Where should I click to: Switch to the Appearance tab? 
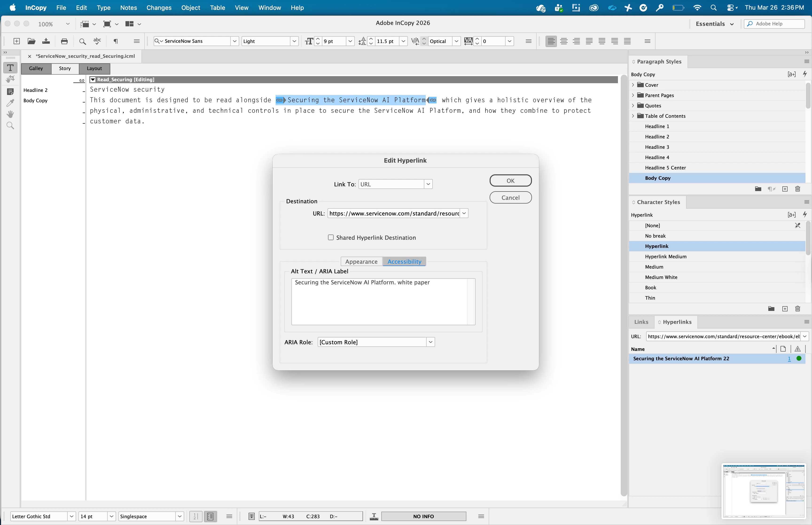click(x=361, y=262)
